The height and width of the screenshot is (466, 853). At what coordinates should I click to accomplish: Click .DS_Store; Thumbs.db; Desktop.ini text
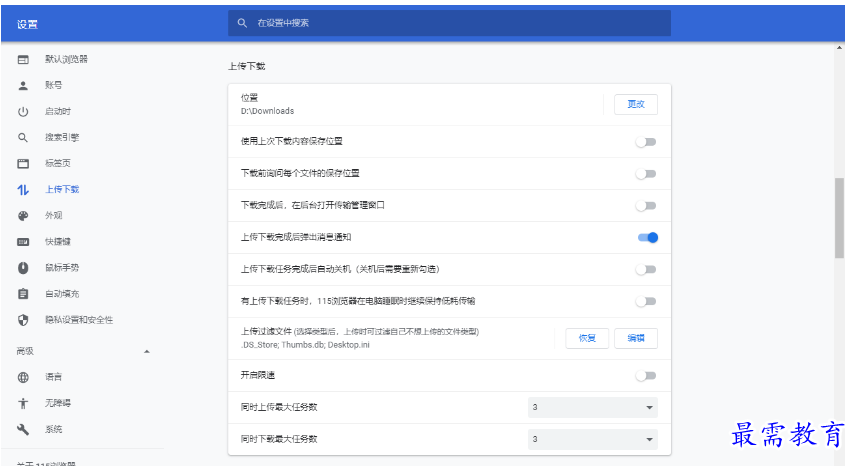click(x=305, y=345)
